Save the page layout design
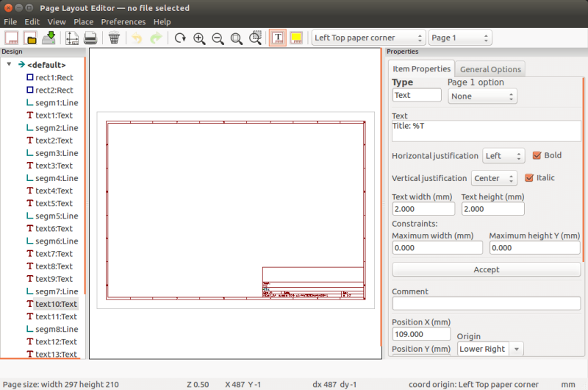 coord(49,38)
